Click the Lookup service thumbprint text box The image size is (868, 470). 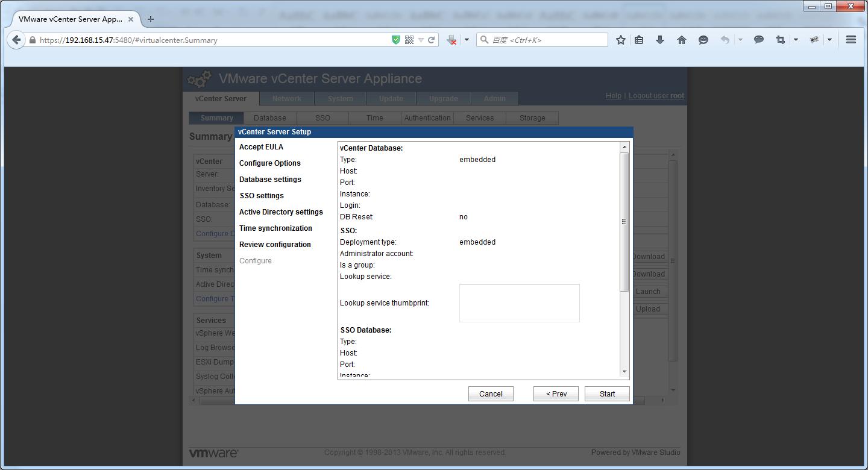click(x=520, y=303)
